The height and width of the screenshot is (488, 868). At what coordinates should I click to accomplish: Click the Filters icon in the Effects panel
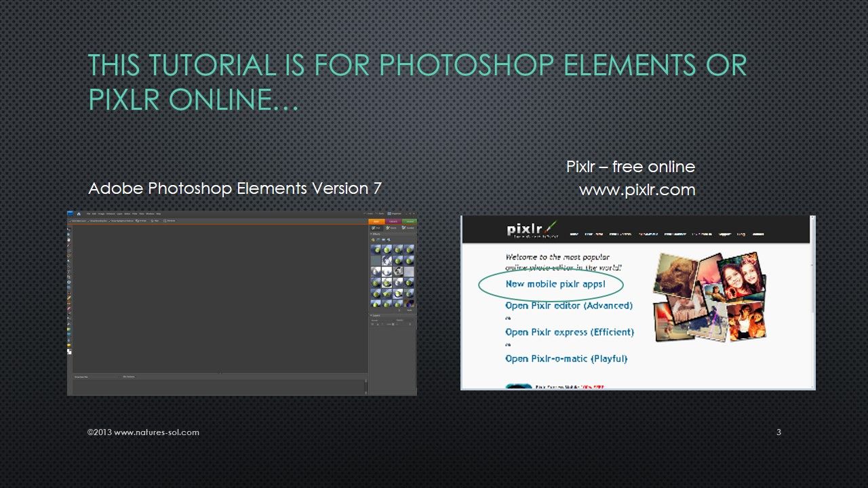click(373, 239)
